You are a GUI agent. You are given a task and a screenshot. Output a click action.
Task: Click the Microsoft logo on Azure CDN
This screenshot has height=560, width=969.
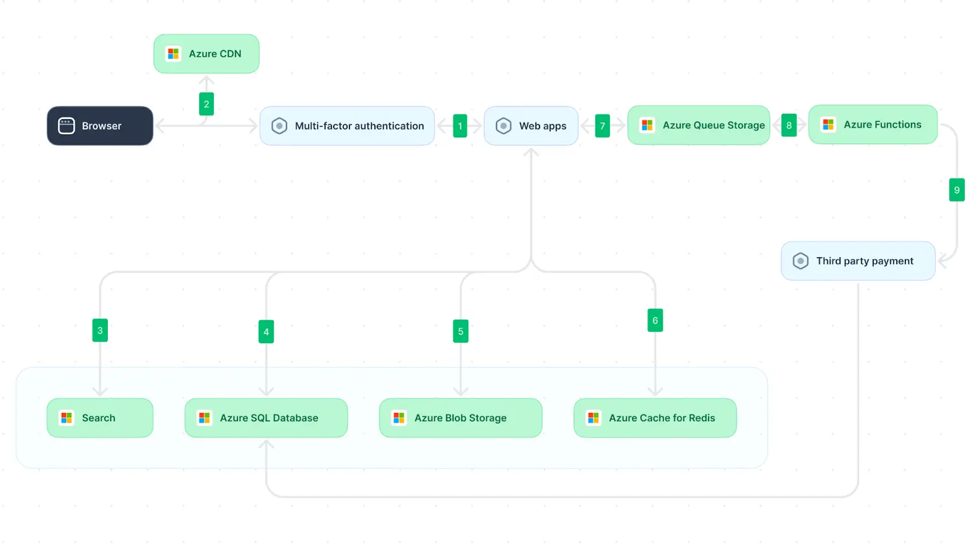point(173,54)
